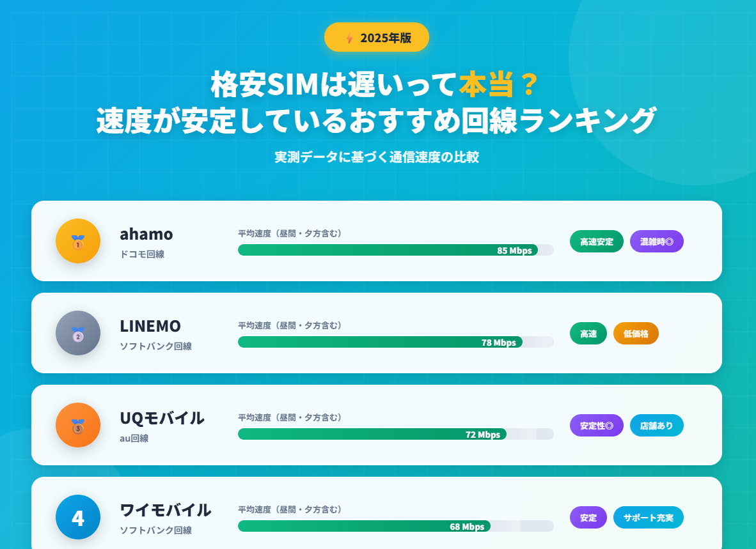This screenshot has width=756, height=549.
Task: Click the UQモバイル 72 Mbps speed bar
Action: [x=372, y=434]
